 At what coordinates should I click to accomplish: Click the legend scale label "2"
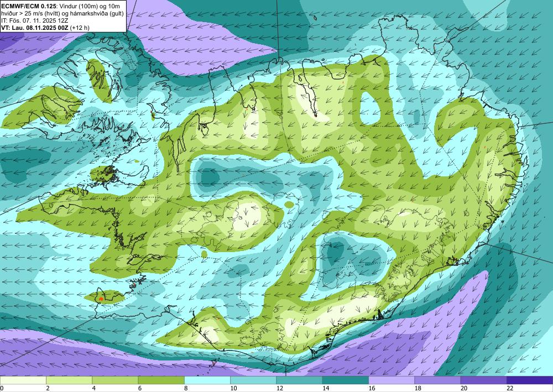point(48,388)
